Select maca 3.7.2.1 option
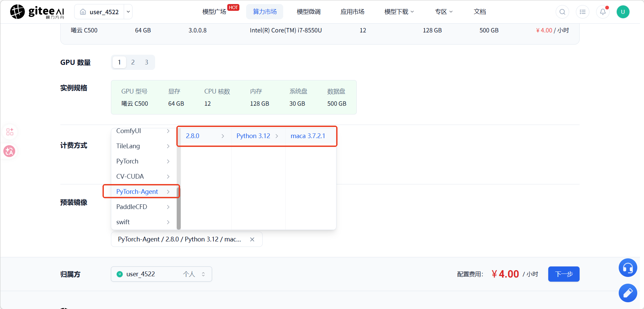Image resolution: width=644 pixels, height=309 pixels. 310,136
